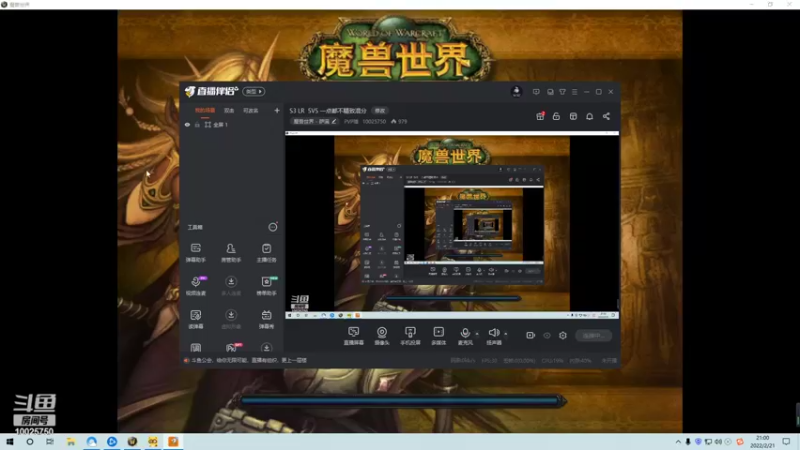Click the 修改 edit title button
This screenshot has width=800, height=450.
coord(380,110)
